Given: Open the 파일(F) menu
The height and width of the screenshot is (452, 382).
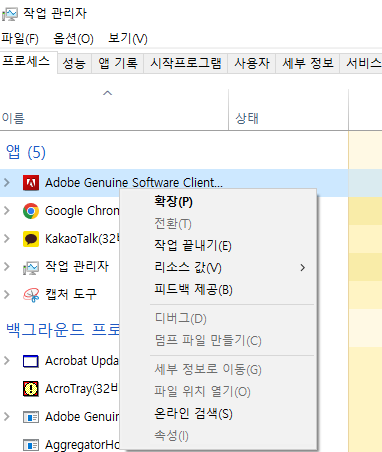Looking at the screenshot, I should point(20,39).
